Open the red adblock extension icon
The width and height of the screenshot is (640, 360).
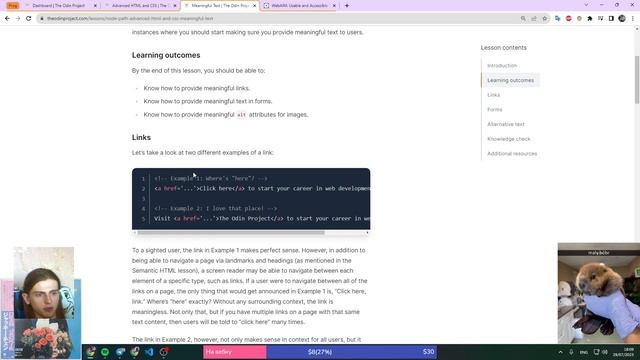pos(569,18)
